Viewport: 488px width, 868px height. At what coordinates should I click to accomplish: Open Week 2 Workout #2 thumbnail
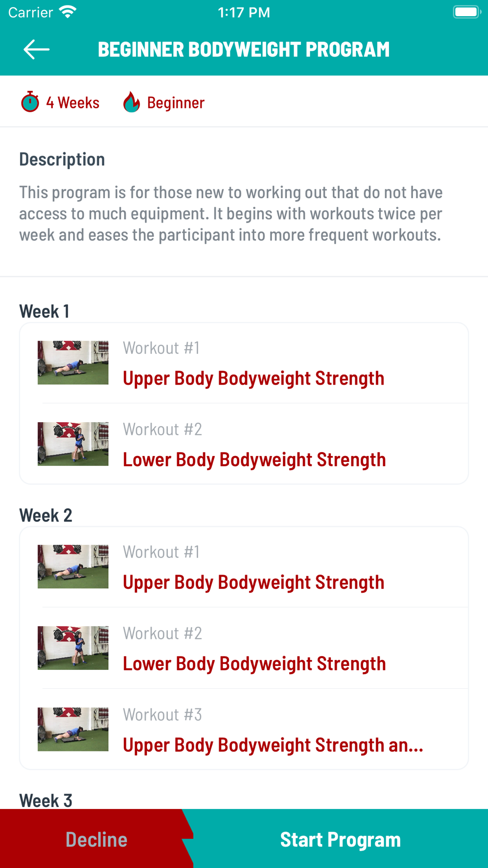(x=73, y=648)
